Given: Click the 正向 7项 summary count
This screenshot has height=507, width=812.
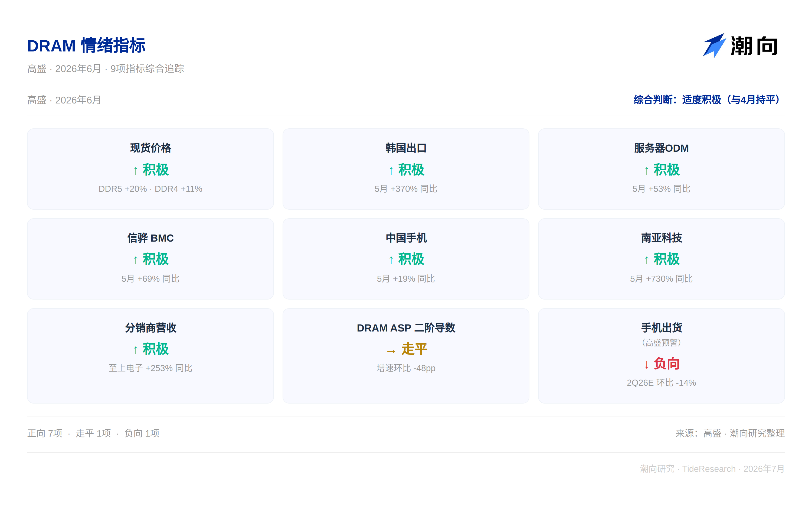Looking at the screenshot, I should [45, 433].
